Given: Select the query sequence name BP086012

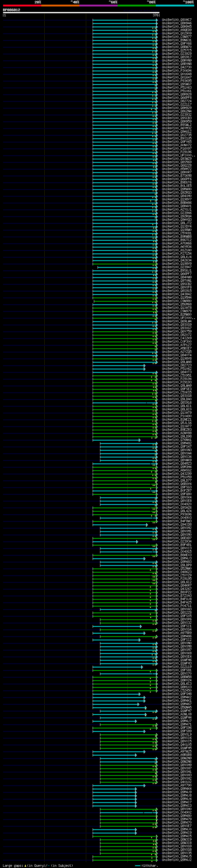Looking at the screenshot, I should (11, 10).
